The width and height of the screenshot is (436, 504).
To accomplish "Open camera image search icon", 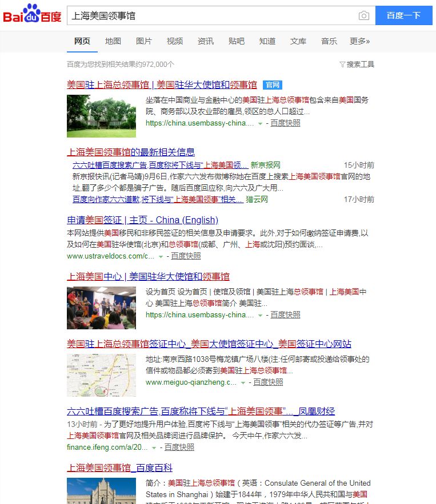I will [x=363, y=15].
